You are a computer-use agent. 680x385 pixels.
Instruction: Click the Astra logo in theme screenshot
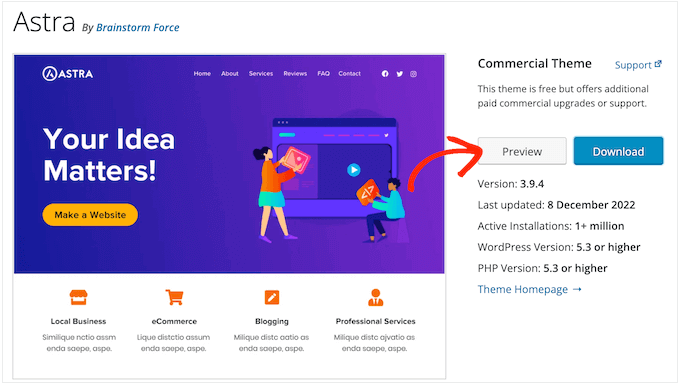pyautogui.click(x=68, y=74)
